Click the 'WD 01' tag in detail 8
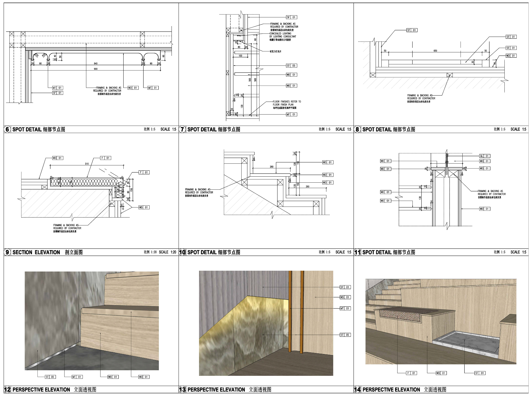Screen dimensions: 532x396 tap(511, 56)
